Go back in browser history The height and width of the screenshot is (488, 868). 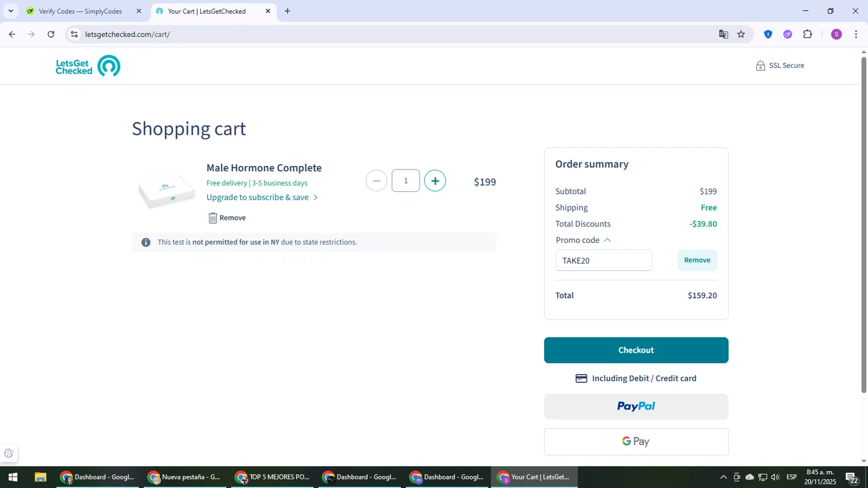(12, 34)
